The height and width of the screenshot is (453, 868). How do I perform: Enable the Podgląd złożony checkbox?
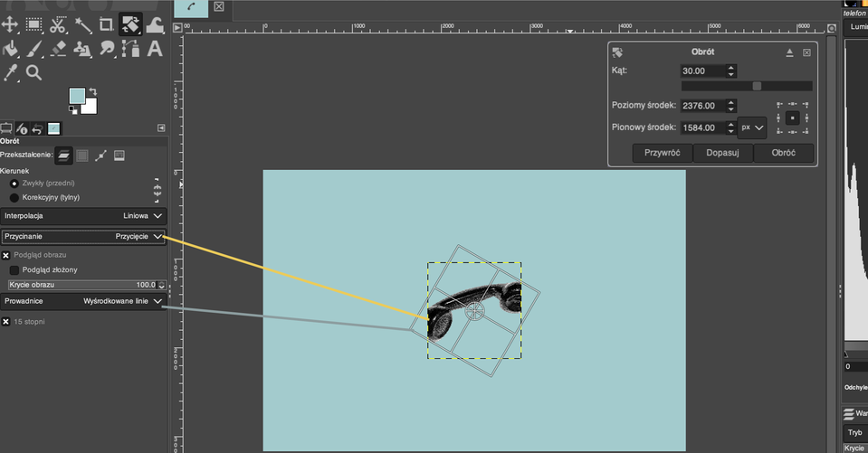[14, 269]
